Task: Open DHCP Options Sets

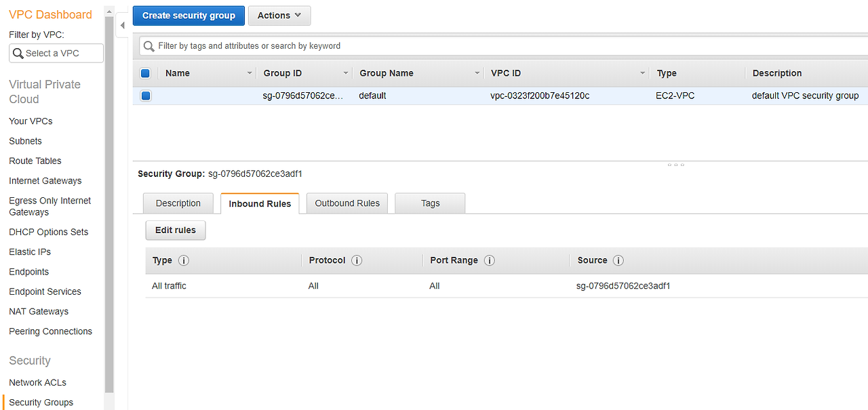Action: [x=49, y=232]
